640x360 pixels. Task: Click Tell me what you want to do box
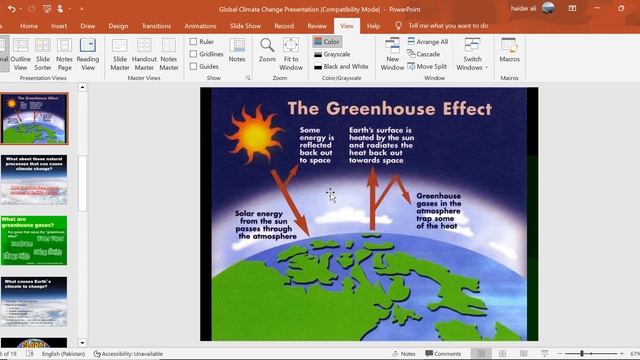click(x=448, y=26)
